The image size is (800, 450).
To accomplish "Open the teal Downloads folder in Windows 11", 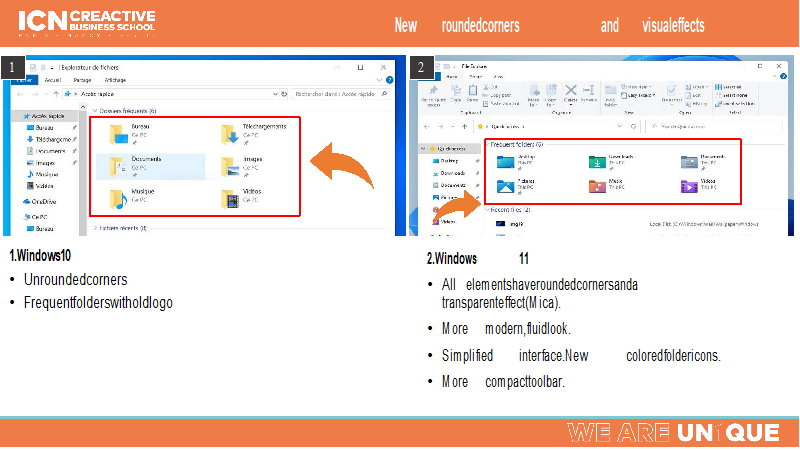I will pos(596,161).
